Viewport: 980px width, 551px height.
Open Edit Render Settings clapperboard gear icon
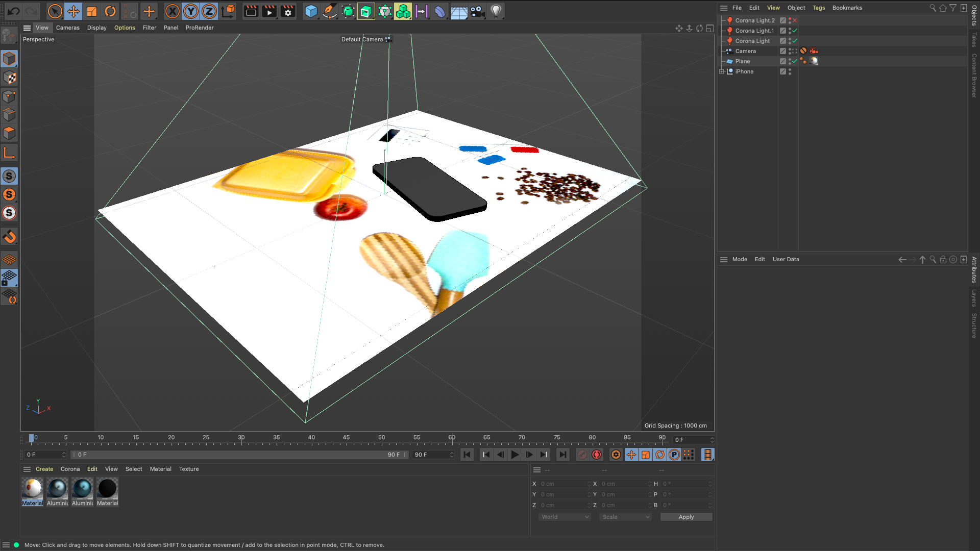[x=288, y=11]
